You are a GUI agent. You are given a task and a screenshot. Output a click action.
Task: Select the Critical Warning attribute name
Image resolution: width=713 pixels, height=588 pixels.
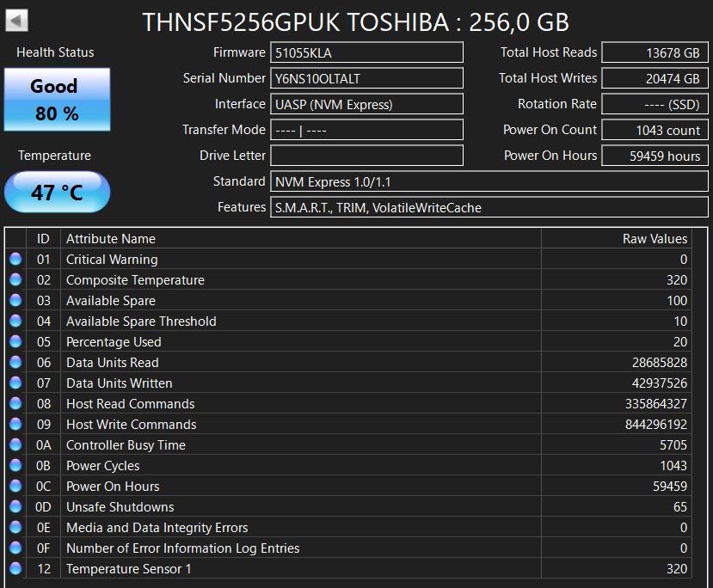[x=112, y=259]
